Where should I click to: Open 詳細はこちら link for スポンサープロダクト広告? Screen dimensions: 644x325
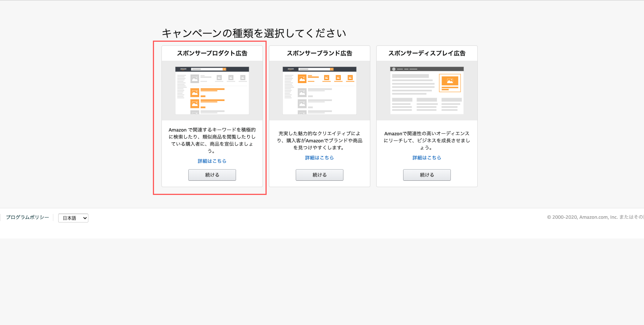pos(212,161)
